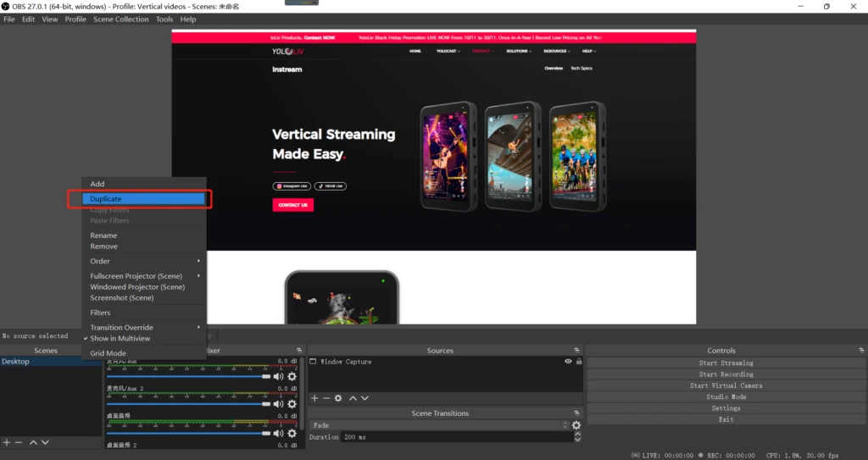Viewport: 868px width, 460px height.
Task: Open the Scene Collection menu
Action: point(120,19)
